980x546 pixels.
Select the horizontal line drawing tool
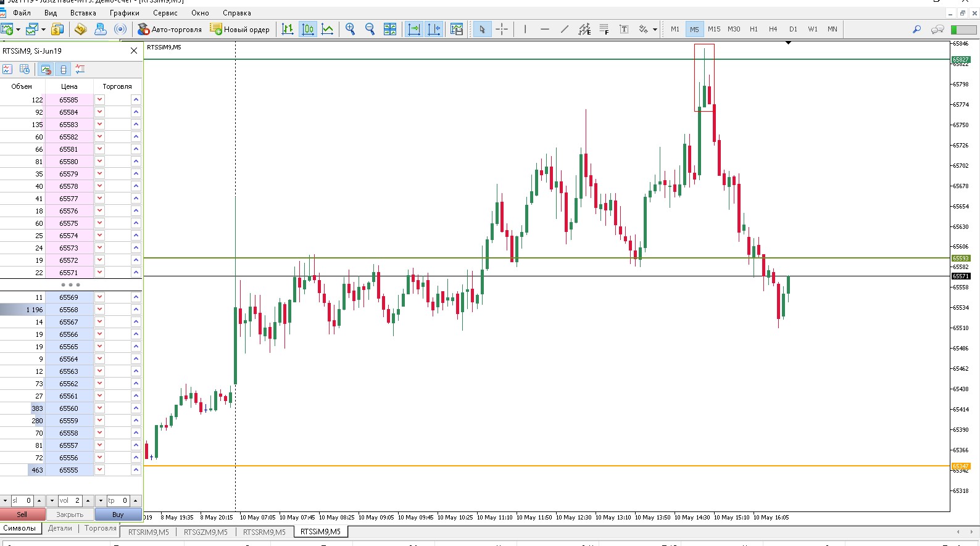[x=545, y=29]
